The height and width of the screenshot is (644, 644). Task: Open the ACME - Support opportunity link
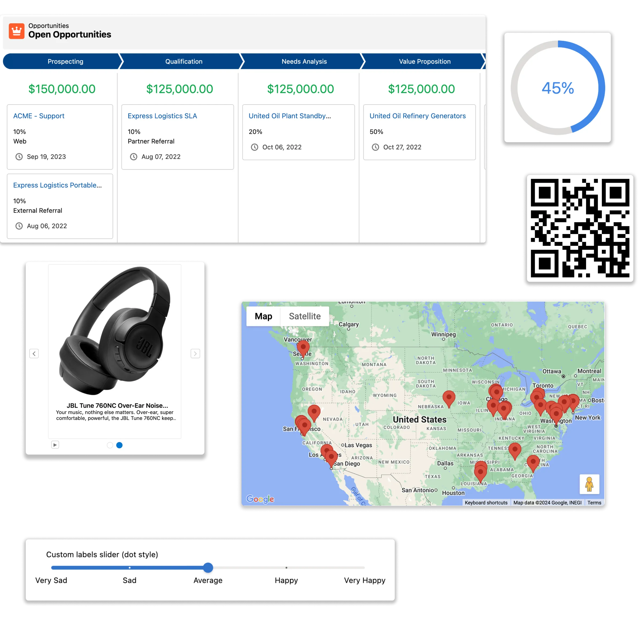[x=39, y=116]
